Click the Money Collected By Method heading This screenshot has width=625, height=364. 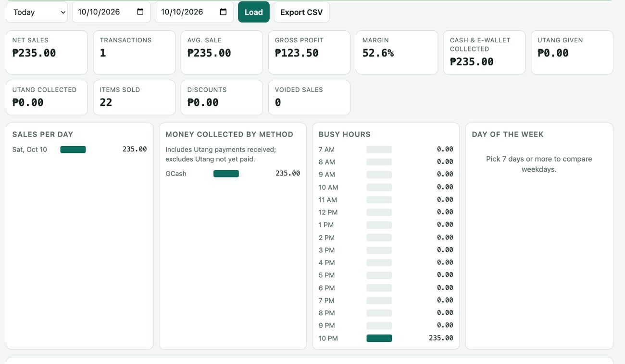pyautogui.click(x=229, y=135)
